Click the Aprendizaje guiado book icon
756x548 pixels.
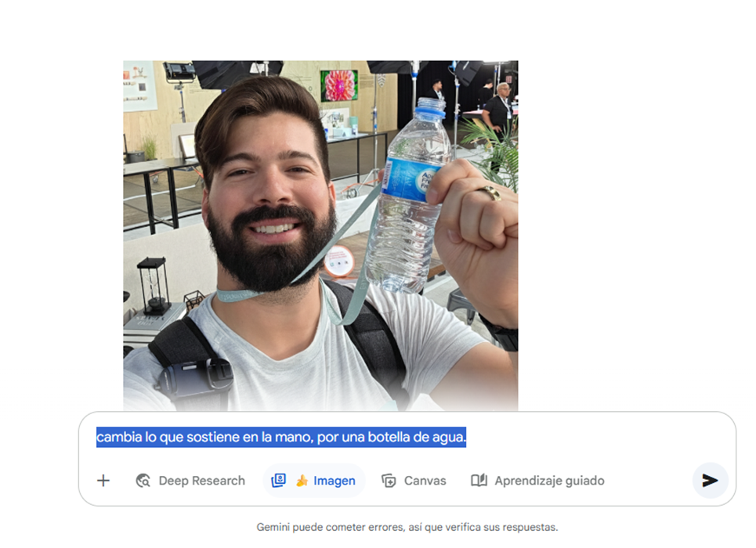479,480
